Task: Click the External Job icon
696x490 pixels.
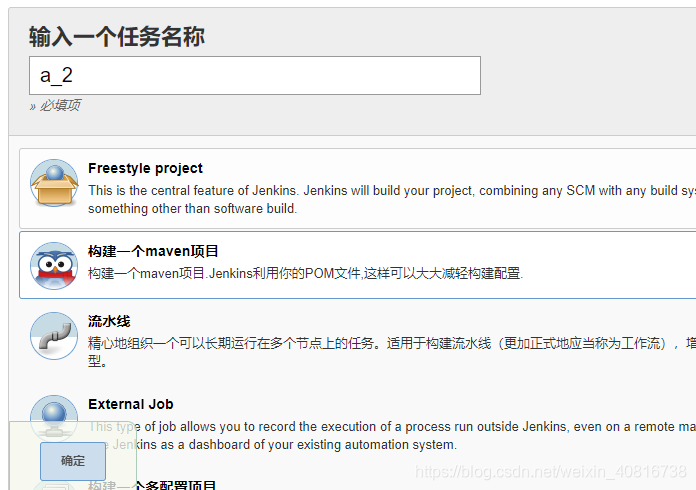Action: click(x=54, y=419)
